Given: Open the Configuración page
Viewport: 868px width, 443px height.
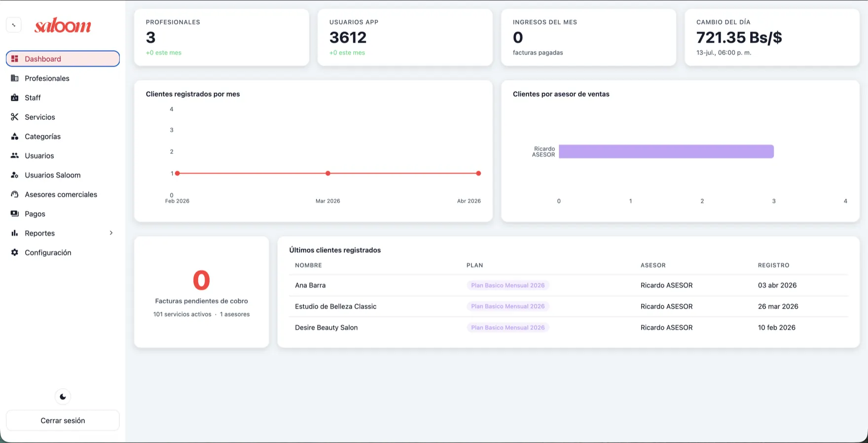Looking at the screenshot, I should (x=63, y=253).
